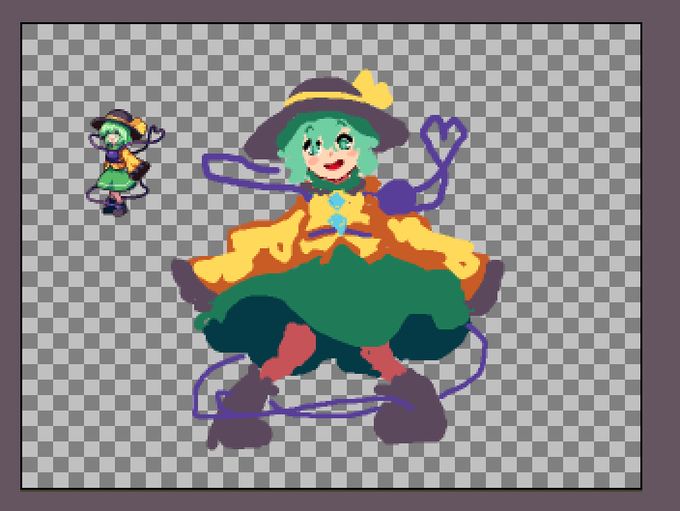Click the large character's yellow hat bow

tap(374, 89)
